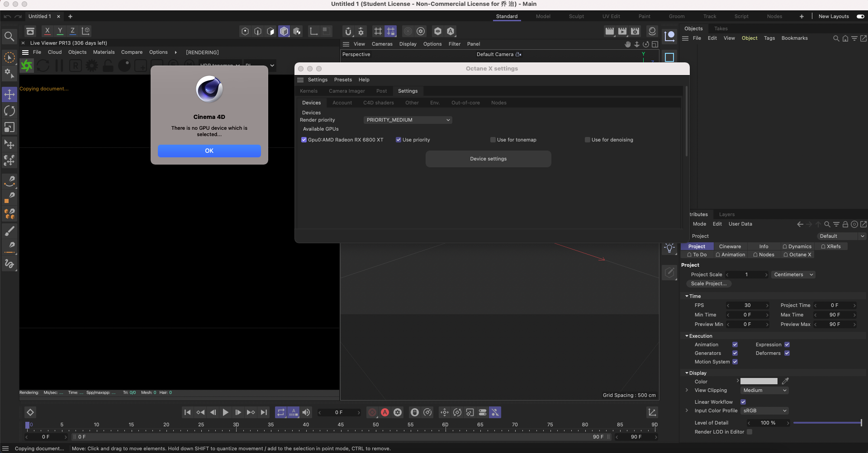Pause rendering in Live Viewer
This screenshot has height=453, width=868.
click(59, 66)
